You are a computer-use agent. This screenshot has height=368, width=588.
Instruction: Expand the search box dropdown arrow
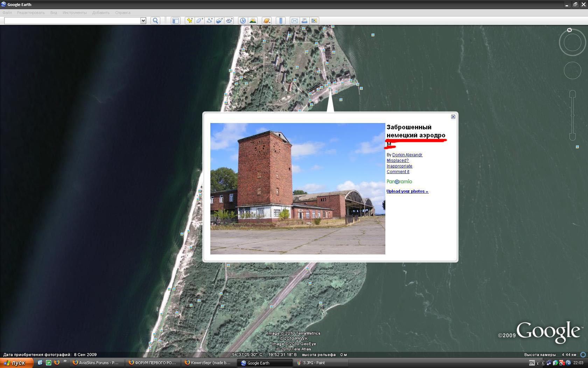click(143, 21)
